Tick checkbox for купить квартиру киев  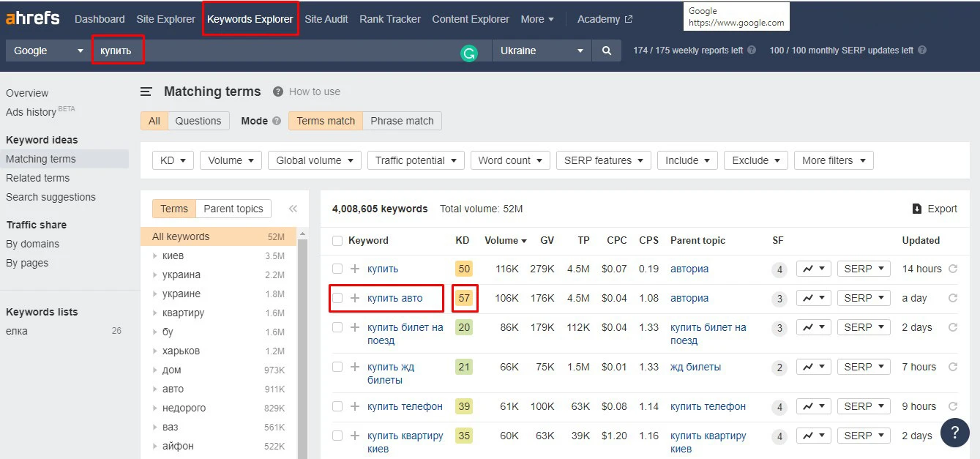point(337,436)
